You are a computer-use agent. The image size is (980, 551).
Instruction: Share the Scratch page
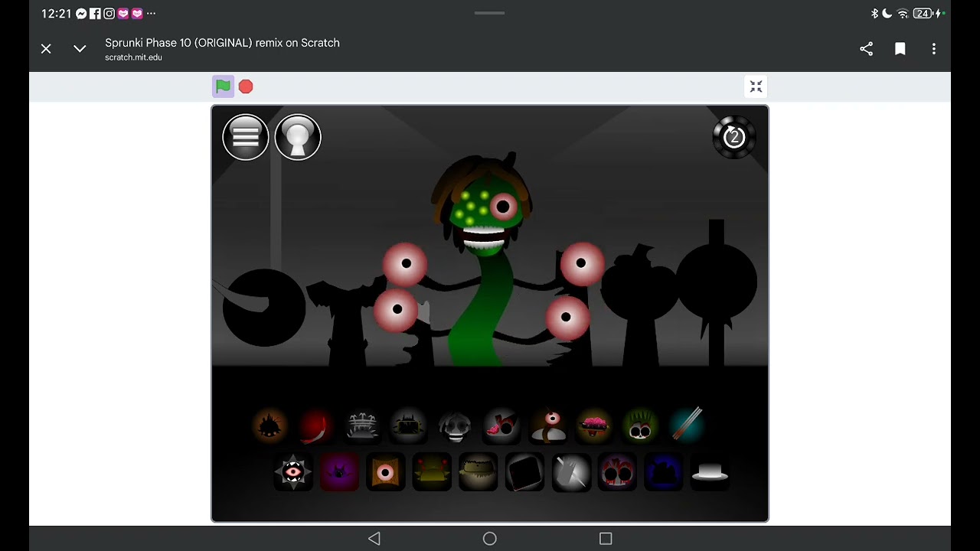tap(866, 49)
